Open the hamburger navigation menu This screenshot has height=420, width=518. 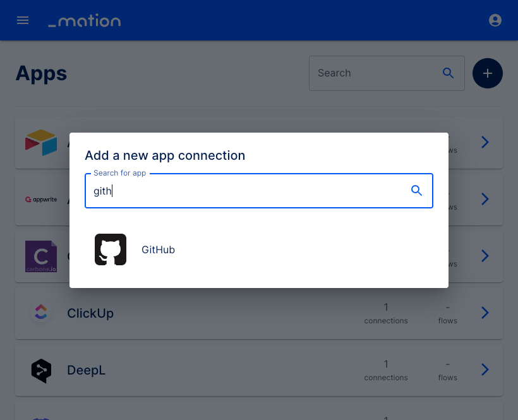pos(23,20)
